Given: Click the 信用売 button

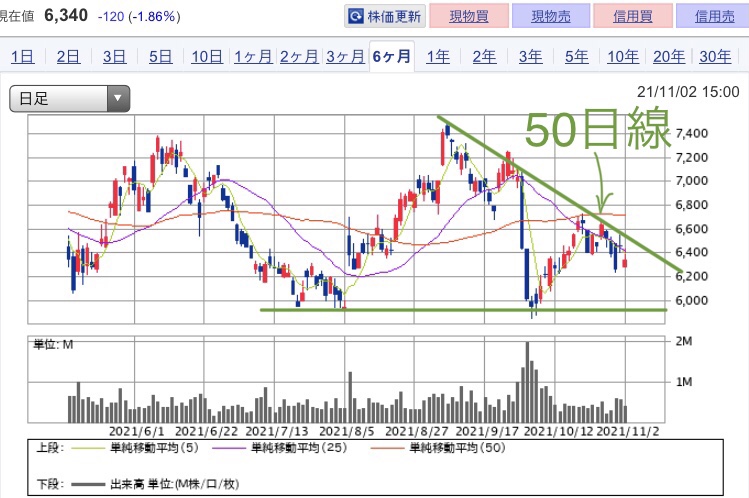Looking at the screenshot, I should 714,17.
